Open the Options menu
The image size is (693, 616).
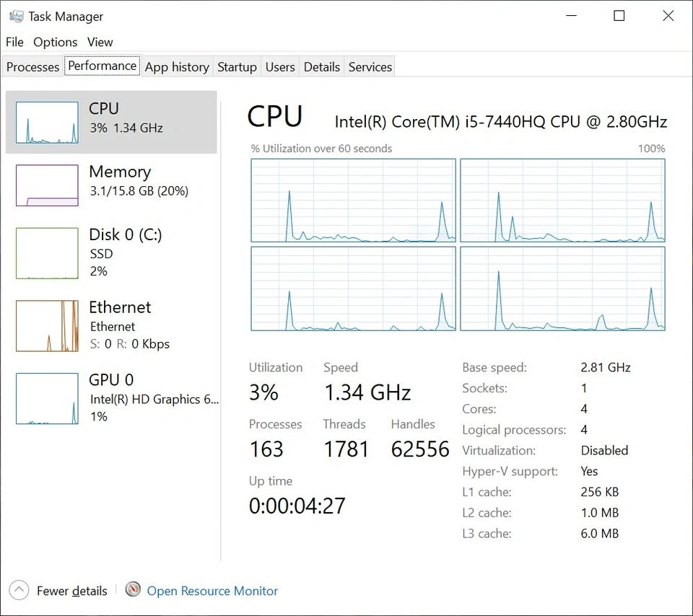pos(55,42)
